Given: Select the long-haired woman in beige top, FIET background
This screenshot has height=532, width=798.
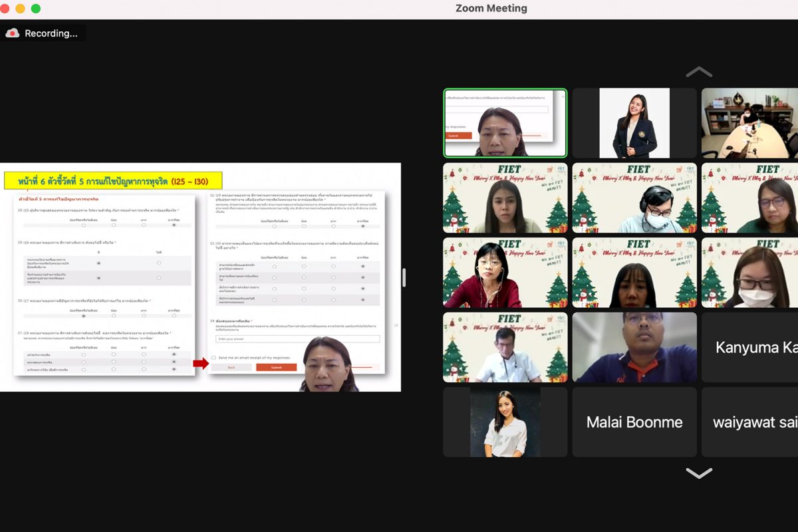Looking at the screenshot, I should tap(505, 198).
